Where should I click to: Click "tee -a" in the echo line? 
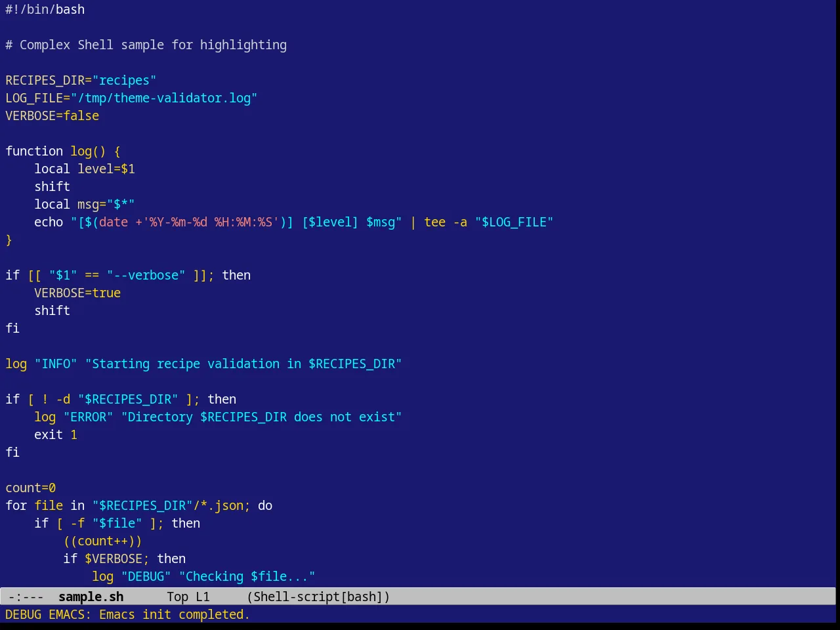click(446, 222)
